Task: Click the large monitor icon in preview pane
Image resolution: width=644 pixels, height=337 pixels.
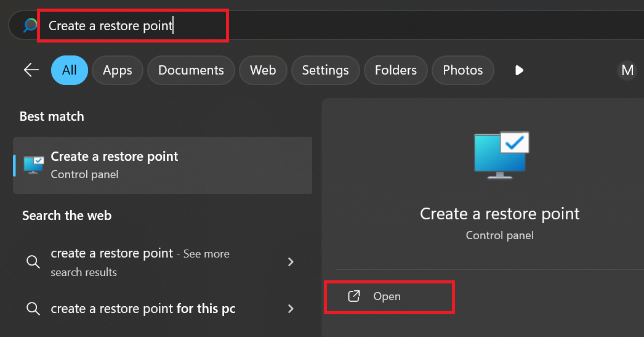Action: [x=501, y=154]
